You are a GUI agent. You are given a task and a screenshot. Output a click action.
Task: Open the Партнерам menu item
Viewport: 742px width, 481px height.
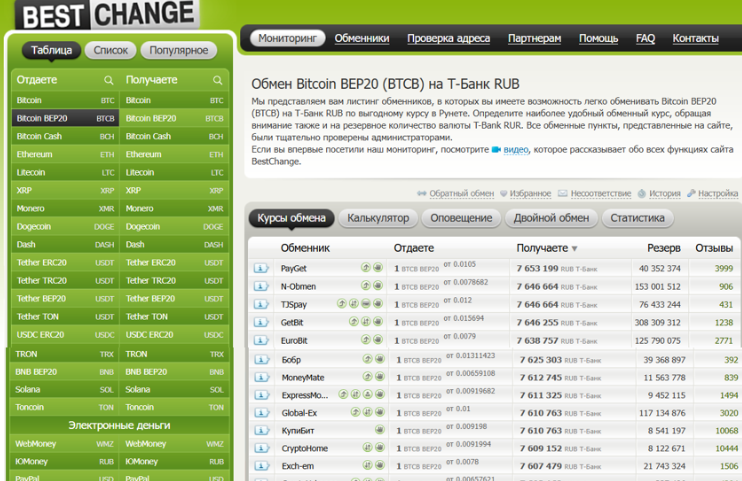(x=534, y=38)
